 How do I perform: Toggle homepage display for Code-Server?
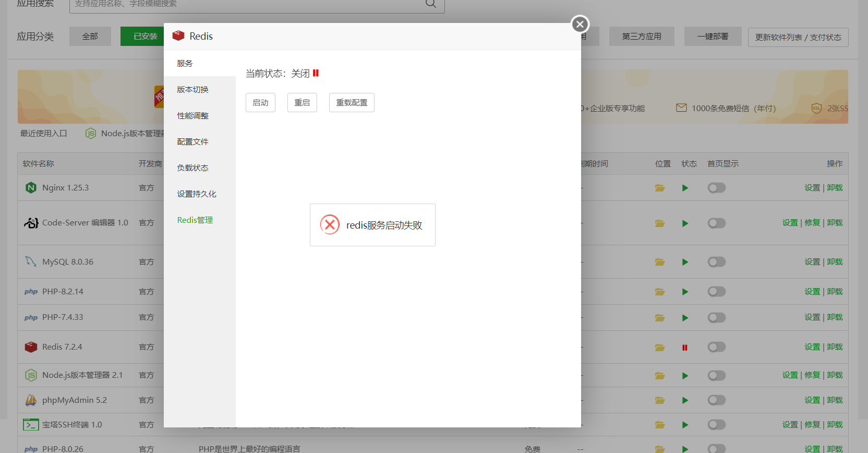point(717,223)
